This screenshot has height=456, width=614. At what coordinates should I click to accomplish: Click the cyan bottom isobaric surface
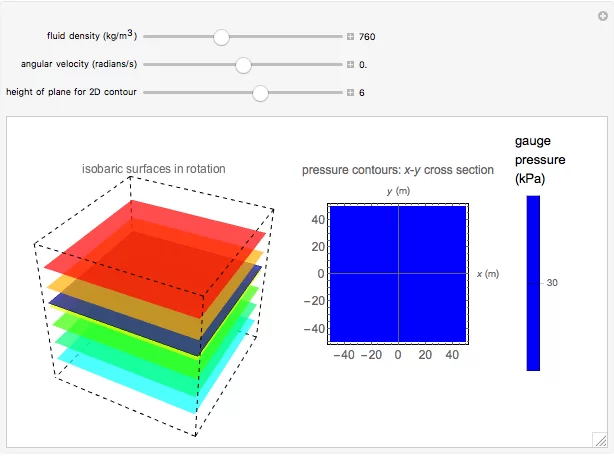click(x=129, y=382)
